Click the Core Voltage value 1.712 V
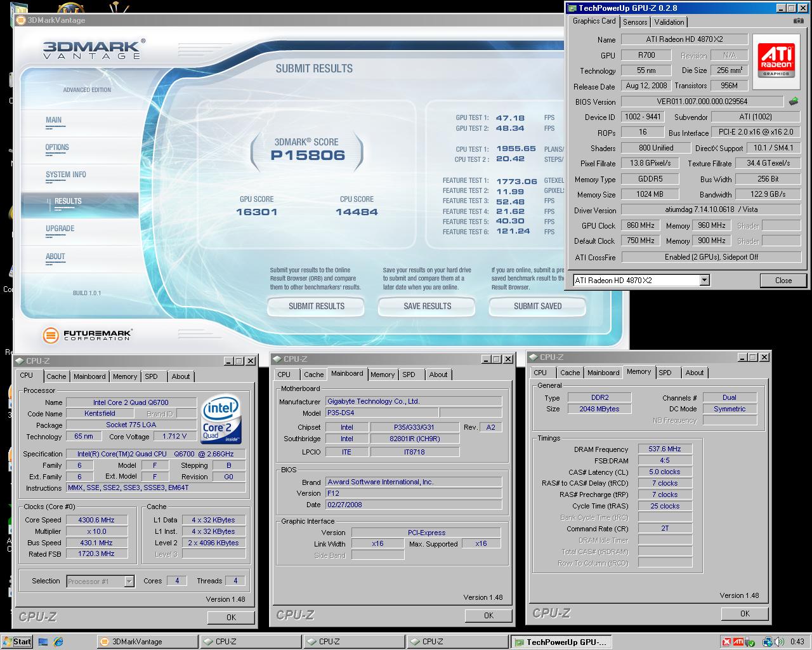Viewport: 812px width, 650px height. coord(174,436)
